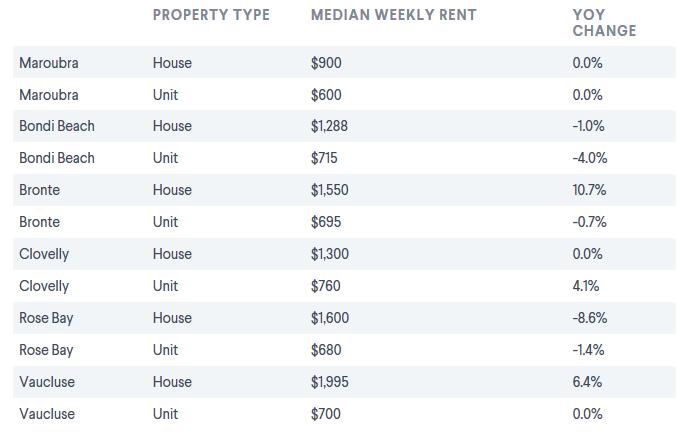Screen dimensions: 680x437
Task: Click the -8.6% YoY change value
Action: coord(590,318)
